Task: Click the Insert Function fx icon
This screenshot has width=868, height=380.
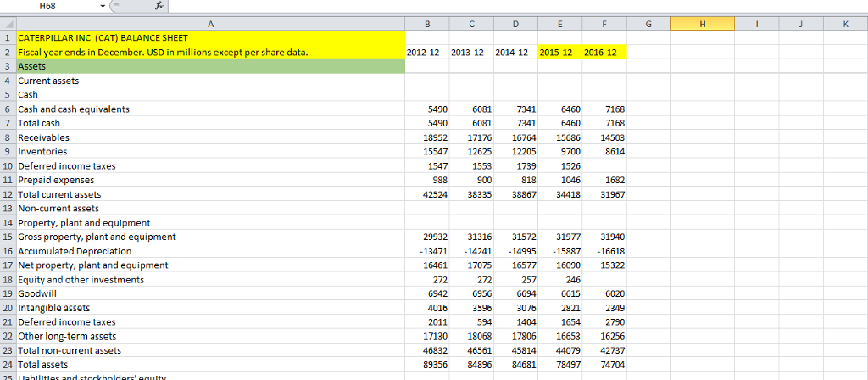Action: pos(159,6)
